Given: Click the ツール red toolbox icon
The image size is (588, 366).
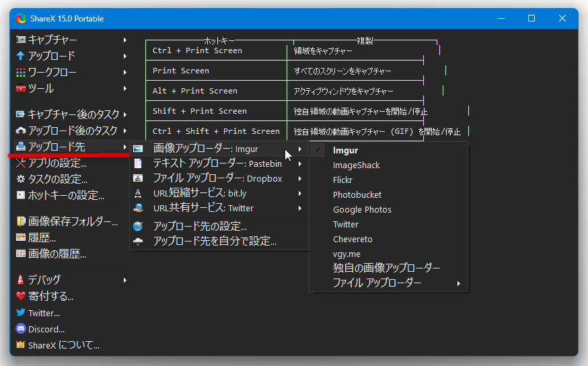Looking at the screenshot, I should click(x=21, y=88).
